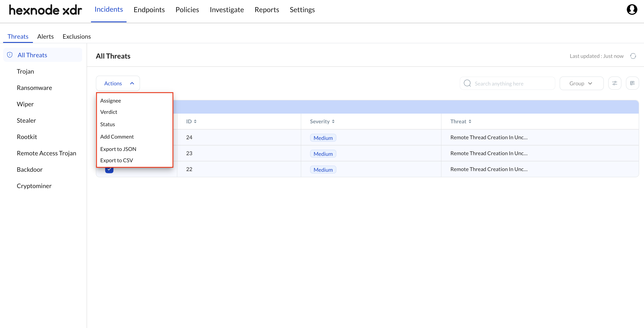Screen dimensions: 644x328
Task: Click Medium severity badge in row 23
Action: (323, 154)
